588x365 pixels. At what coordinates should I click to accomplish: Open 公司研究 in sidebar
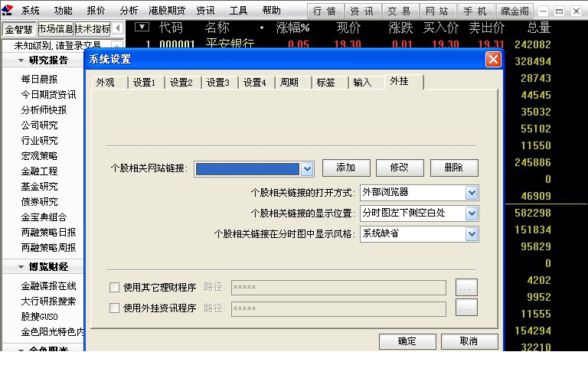[39, 125]
